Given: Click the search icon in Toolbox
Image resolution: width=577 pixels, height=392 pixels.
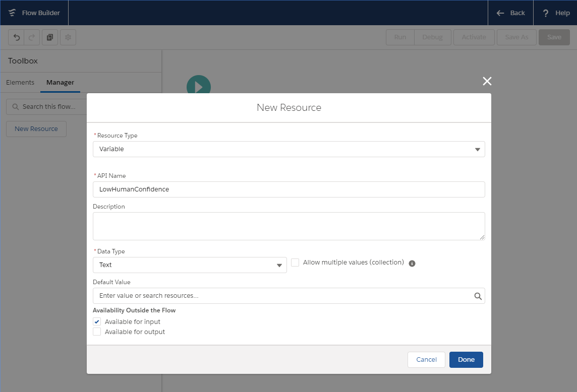Looking at the screenshot, I should coord(16,107).
